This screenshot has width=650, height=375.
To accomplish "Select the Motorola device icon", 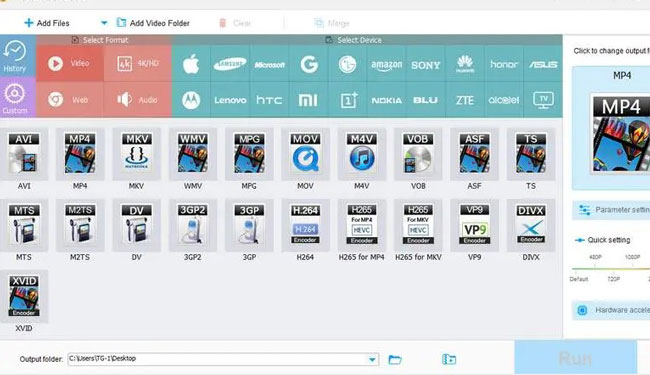I will [x=191, y=100].
